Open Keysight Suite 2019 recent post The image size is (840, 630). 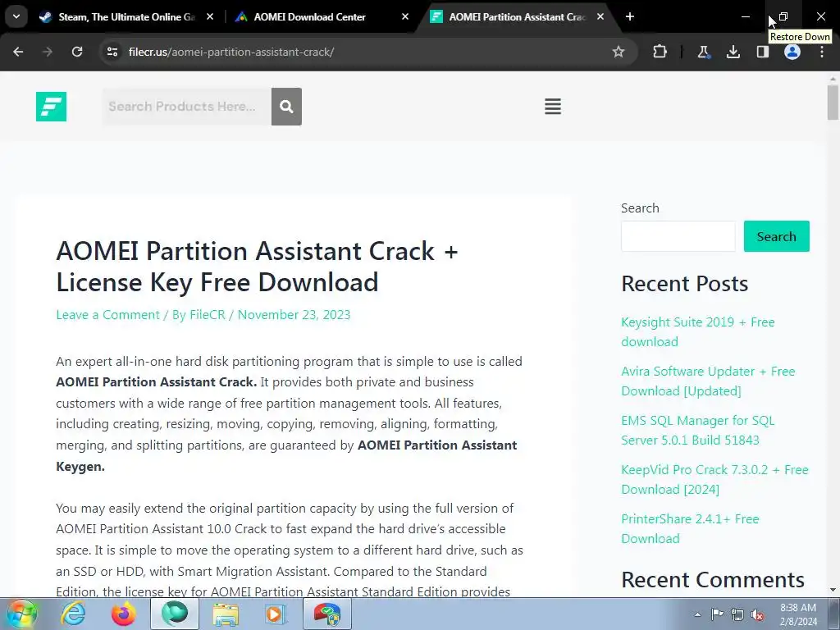[x=697, y=331]
